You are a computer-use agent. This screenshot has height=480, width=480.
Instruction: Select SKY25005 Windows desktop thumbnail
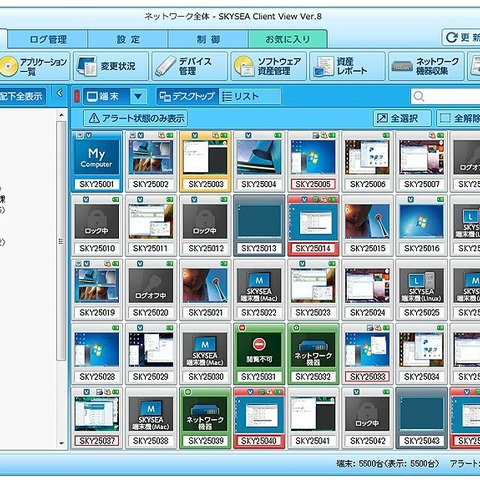pos(313,161)
